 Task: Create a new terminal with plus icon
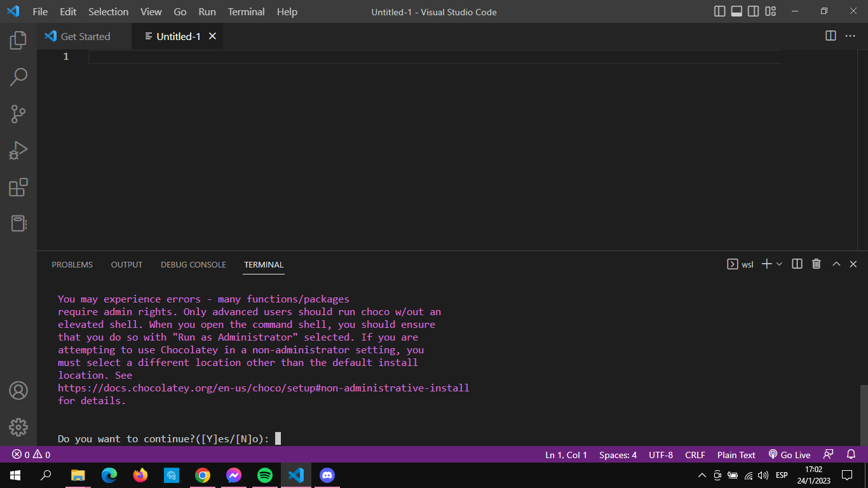click(x=767, y=264)
